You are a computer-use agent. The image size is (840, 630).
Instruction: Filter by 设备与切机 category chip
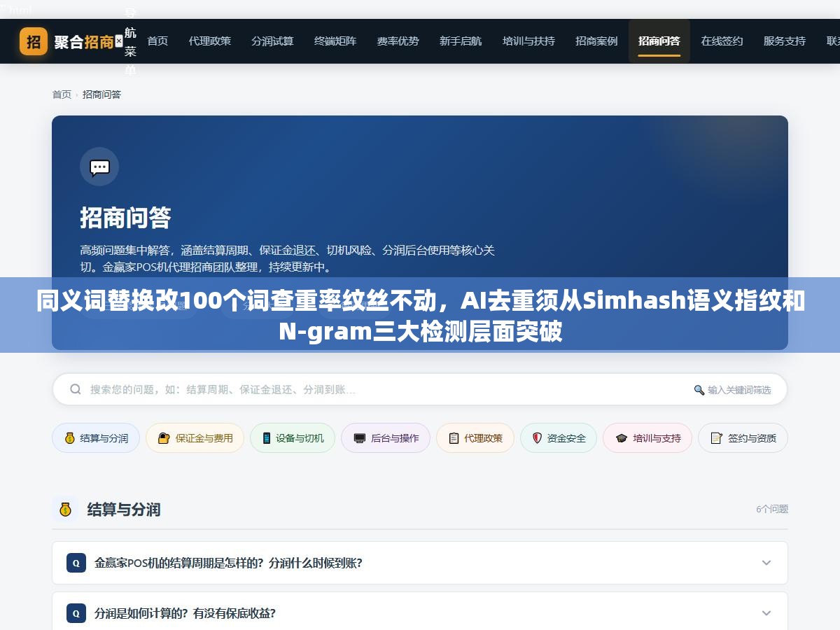tap(293, 438)
